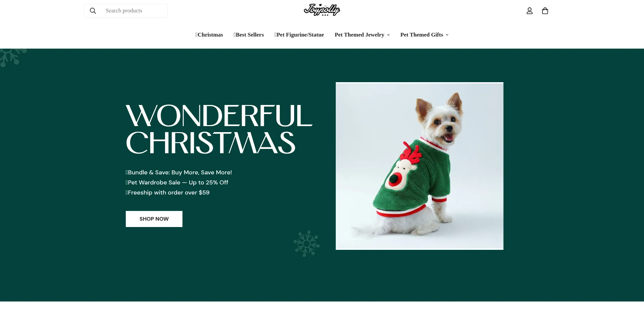The image size is (644, 333).
Task: Open the user account icon
Action: point(530,11)
